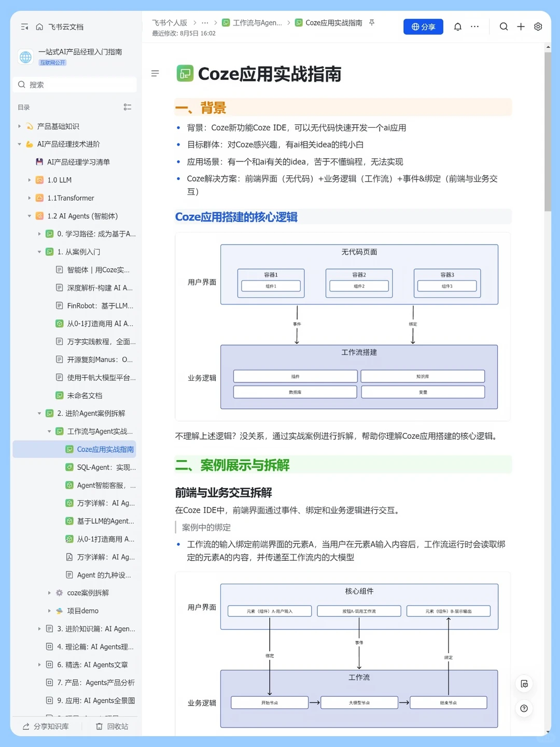The image size is (560, 747).
Task: Click the sidebar 搜索 input field
Action: pos(75,85)
